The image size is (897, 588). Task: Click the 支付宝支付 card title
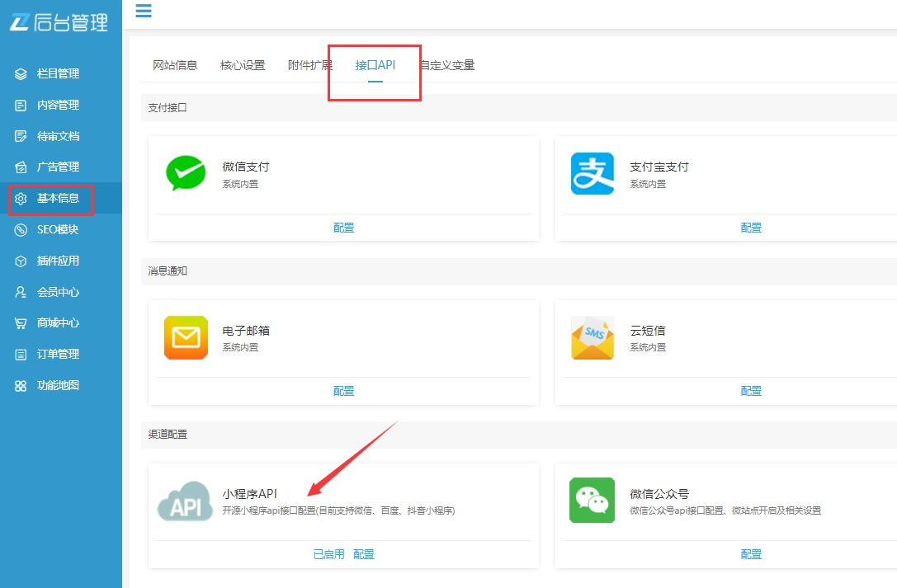(659, 167)
